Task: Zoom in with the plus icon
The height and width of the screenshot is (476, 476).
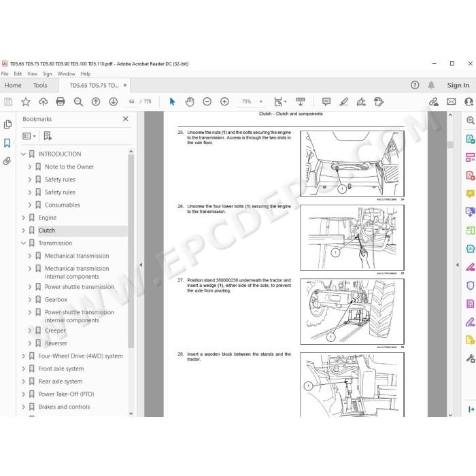Action: (x=224, y=101)
